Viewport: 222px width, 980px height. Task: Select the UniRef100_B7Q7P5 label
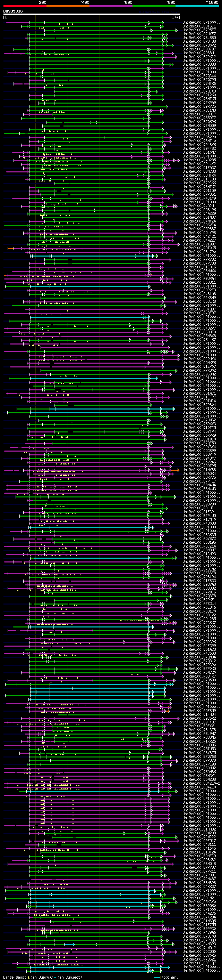click(199, 80)
